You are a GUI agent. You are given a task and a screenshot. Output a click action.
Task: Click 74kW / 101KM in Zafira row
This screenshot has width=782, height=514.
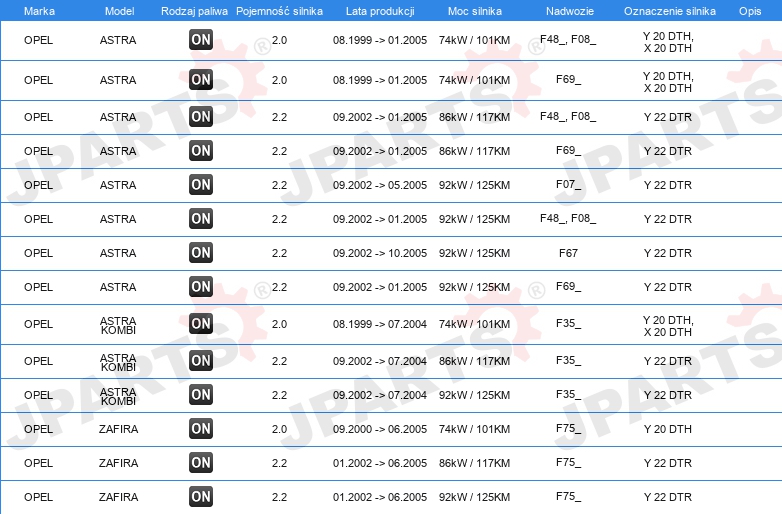pos(474,429)
